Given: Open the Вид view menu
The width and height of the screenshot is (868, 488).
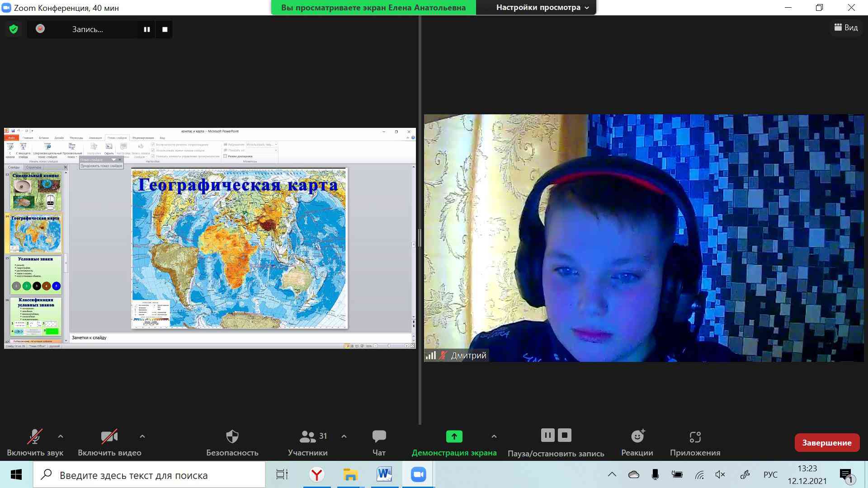Looking at the screenshot, I should (845, 28).
